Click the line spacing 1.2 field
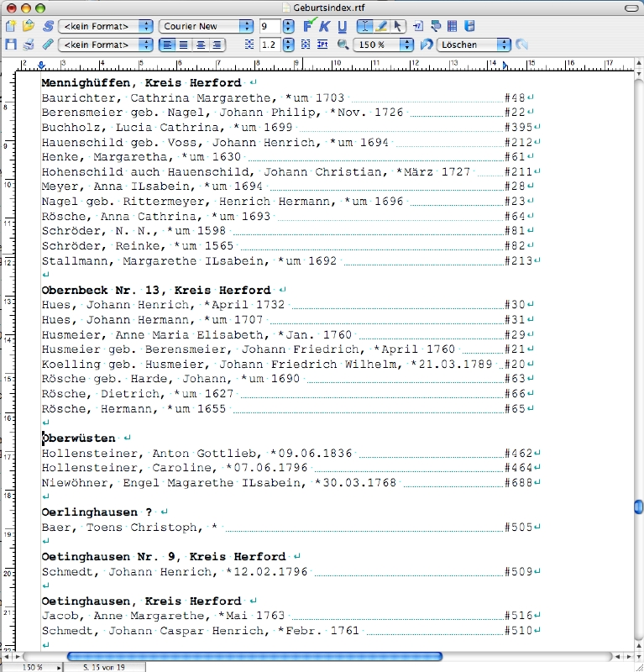The image size is (644, 672). point(270,45)
